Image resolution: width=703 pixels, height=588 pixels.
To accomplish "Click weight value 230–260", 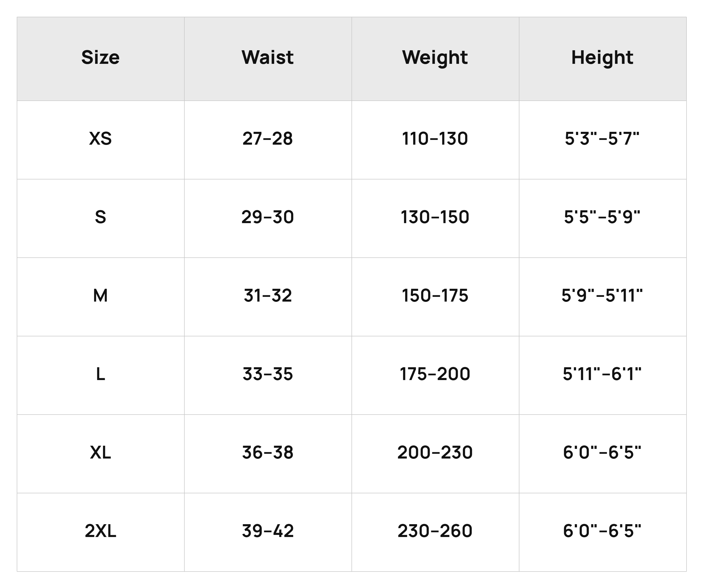I will click(x=435, y=531).
